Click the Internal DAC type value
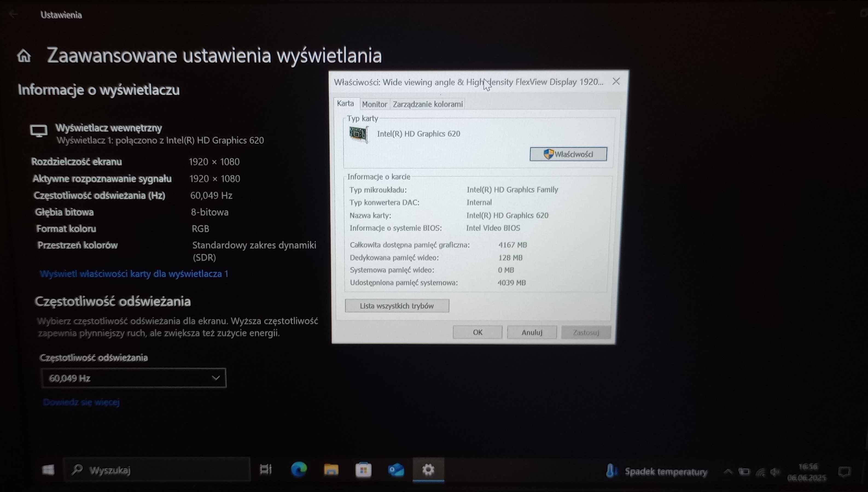The height and width of the screenshot is (492, 868). [479, 202]
